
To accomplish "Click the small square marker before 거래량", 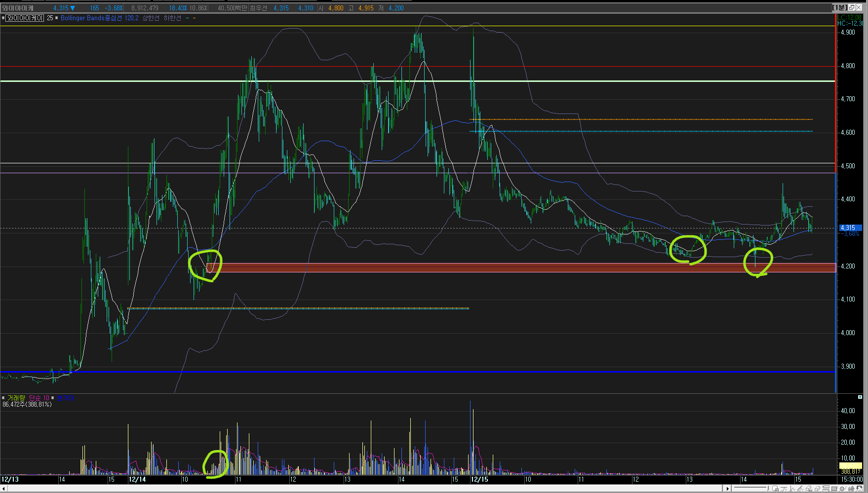I will tap(3, 398).
